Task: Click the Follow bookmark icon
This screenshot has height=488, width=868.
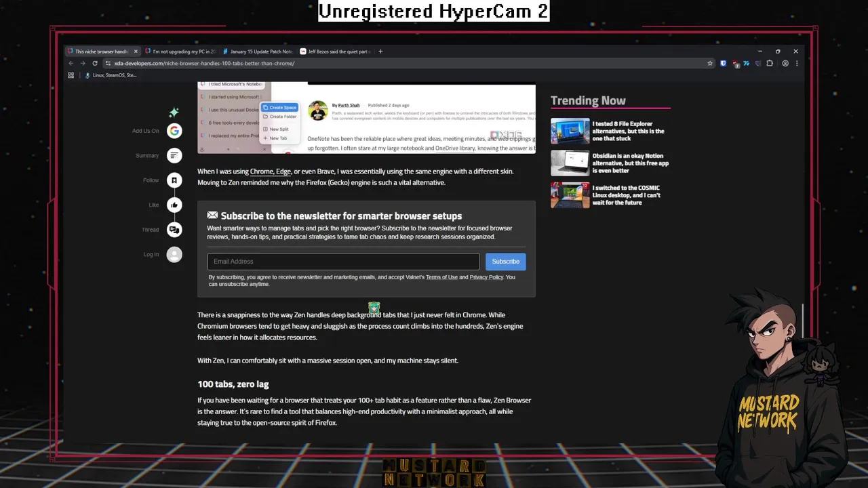Action: [174, 180]
